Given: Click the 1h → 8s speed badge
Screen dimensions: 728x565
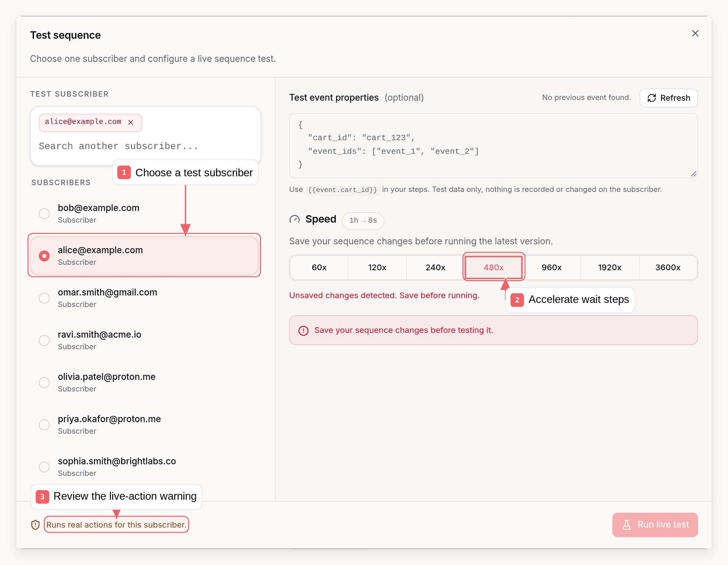Looking at the screenshot, I should click(363, 221).
